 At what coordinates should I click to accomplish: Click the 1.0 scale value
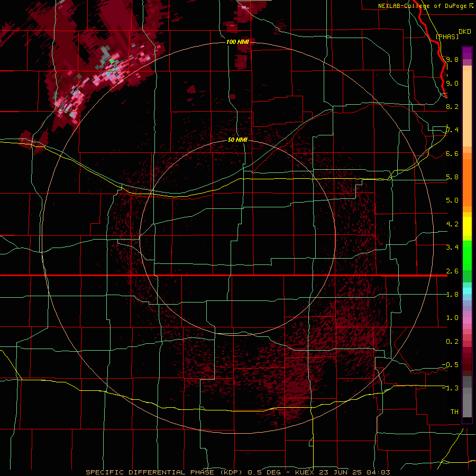click(452, 318)
